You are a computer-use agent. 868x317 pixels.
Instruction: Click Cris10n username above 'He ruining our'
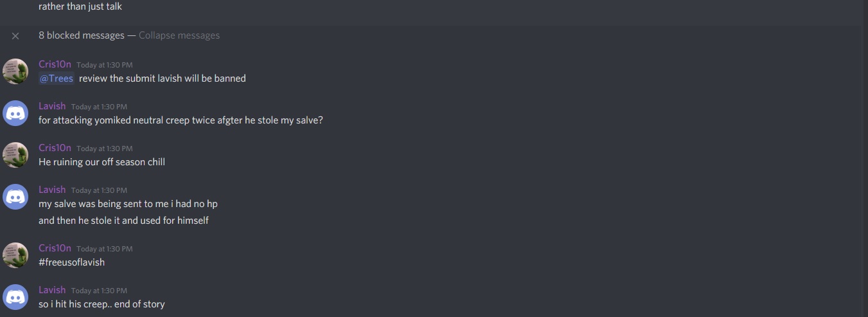tap(55, 148)
